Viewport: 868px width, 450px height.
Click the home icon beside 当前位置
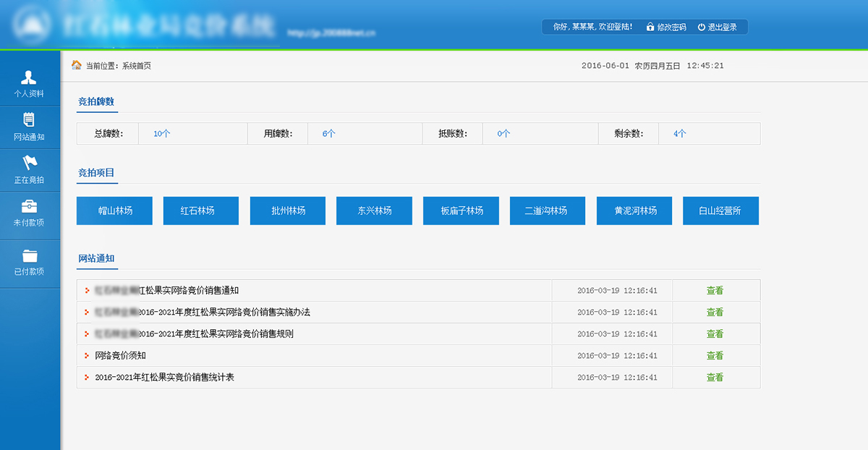77,65
